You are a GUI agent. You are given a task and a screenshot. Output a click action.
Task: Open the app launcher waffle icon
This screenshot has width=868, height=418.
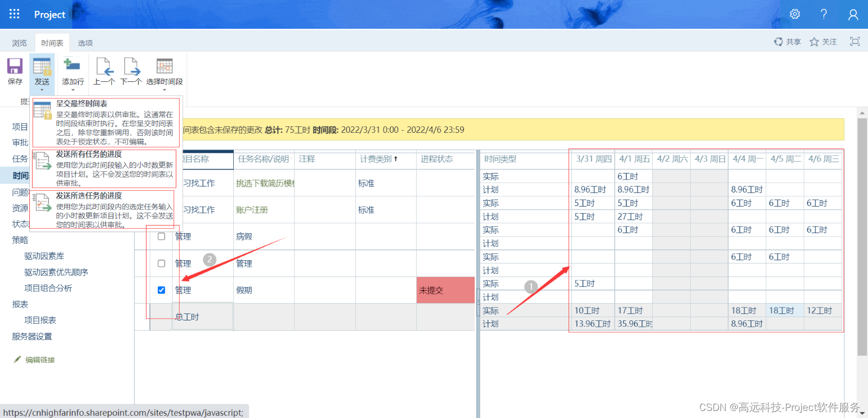[15, 14]
